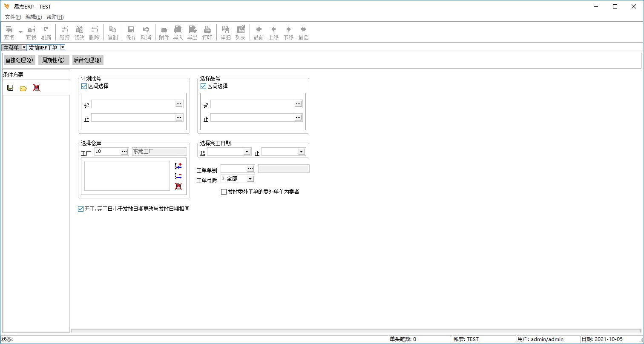
Task: Expand the 工单性质 dropdown
Action: point(250,179)
